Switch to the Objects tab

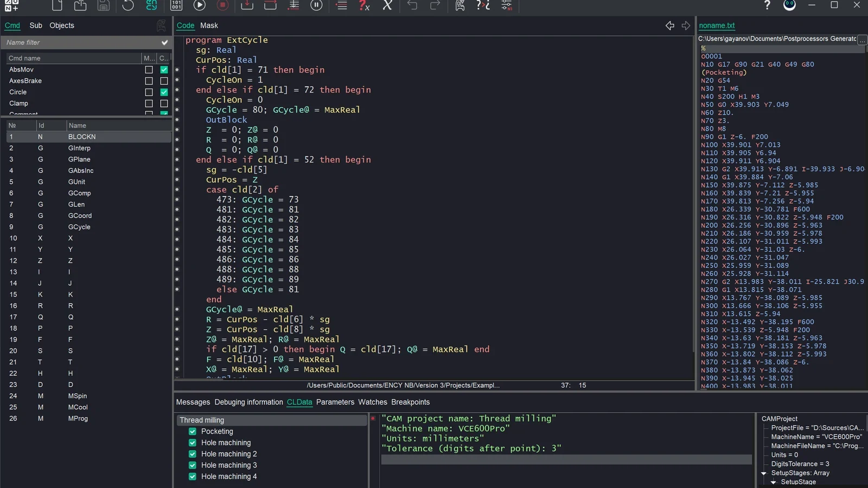(x=62, y=25)
